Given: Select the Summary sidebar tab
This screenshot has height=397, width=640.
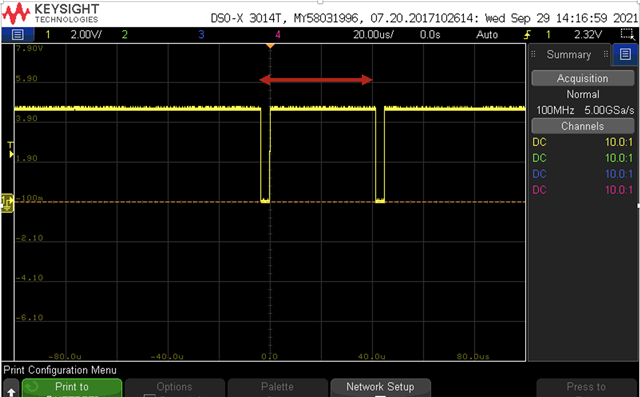Looking at the screenshot, I should point(569,55).
